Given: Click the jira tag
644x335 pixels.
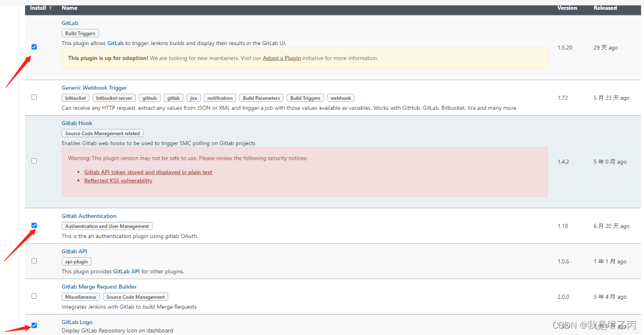Looking at the screenshot, I should [193, 98].
